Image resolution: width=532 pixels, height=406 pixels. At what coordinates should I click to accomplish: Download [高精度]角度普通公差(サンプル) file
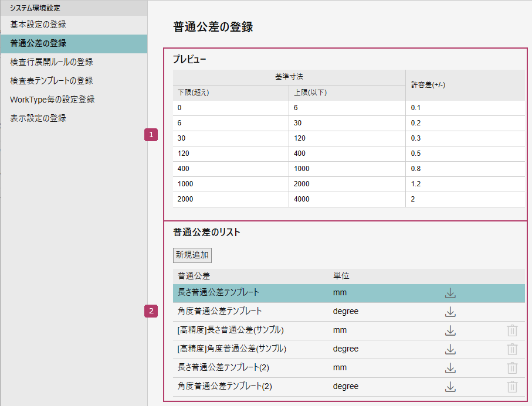450,349
